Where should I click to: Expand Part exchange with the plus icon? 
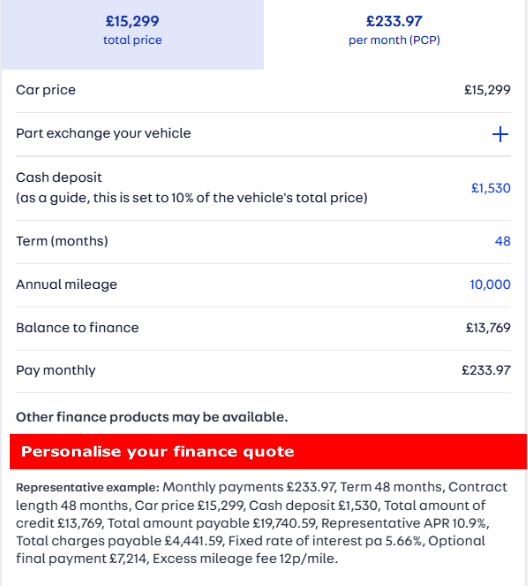pos(500,134)
